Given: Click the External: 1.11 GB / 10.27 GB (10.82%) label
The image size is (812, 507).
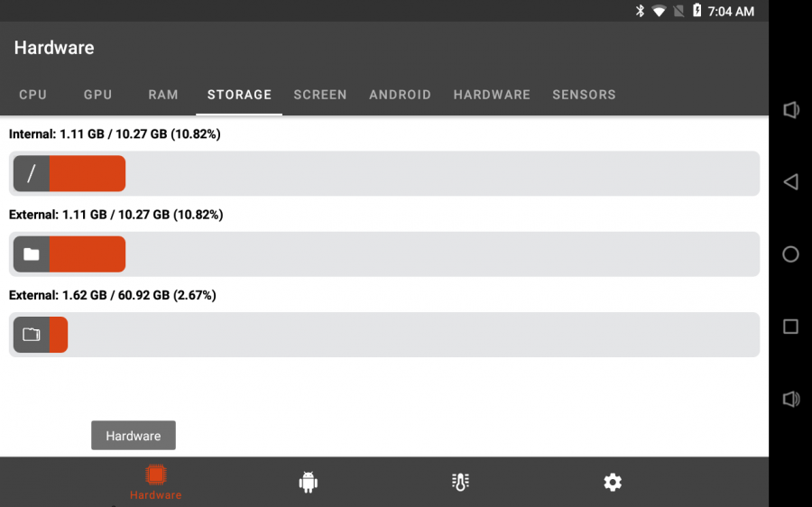Looking at the screenshot, I should click(116, 215).
